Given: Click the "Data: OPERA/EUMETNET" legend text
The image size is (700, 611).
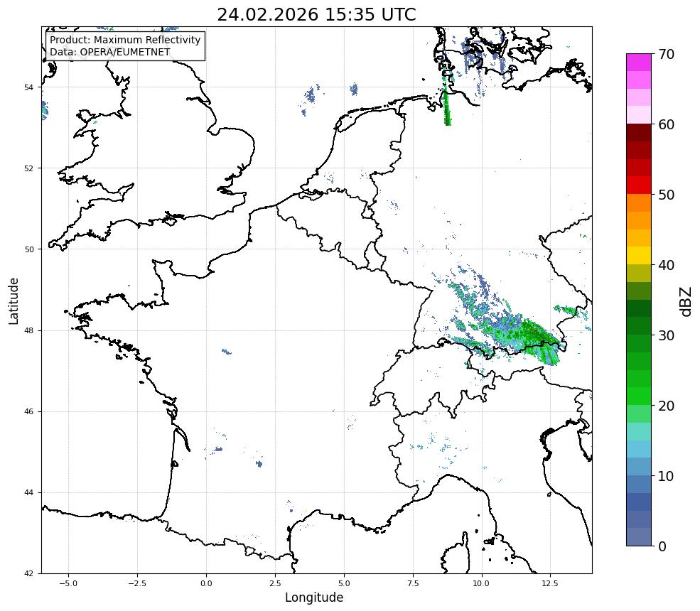Looking at the screenshot, I should coord(110,52).
